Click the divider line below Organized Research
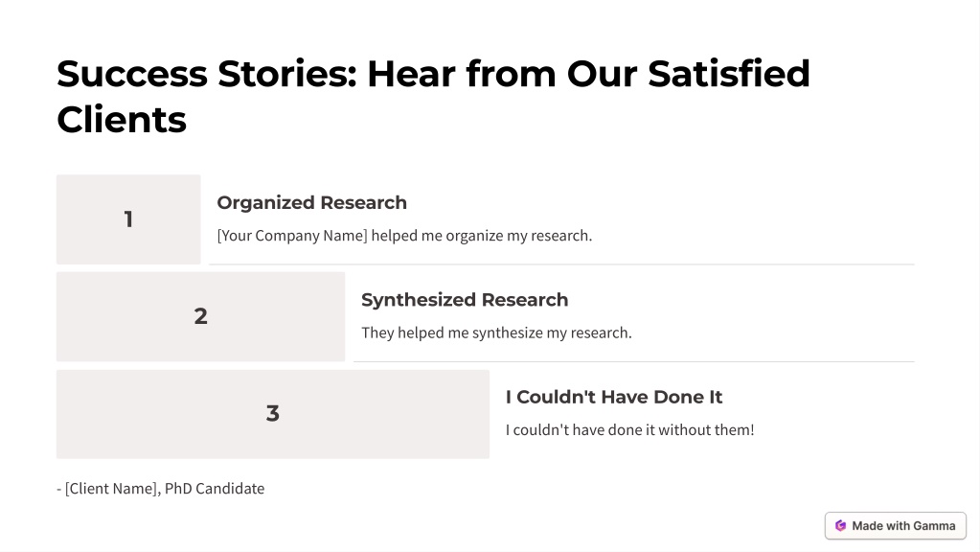 561,264
